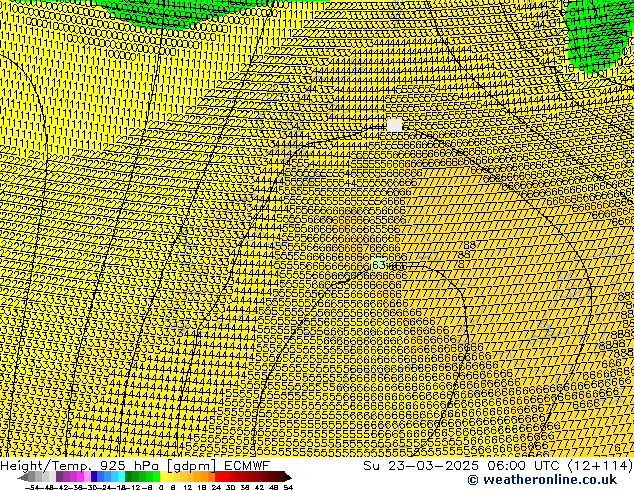Click the right dark arrow of color scale
The width and height of the screenshot is (634, 490).
click(x=288, y=477)
